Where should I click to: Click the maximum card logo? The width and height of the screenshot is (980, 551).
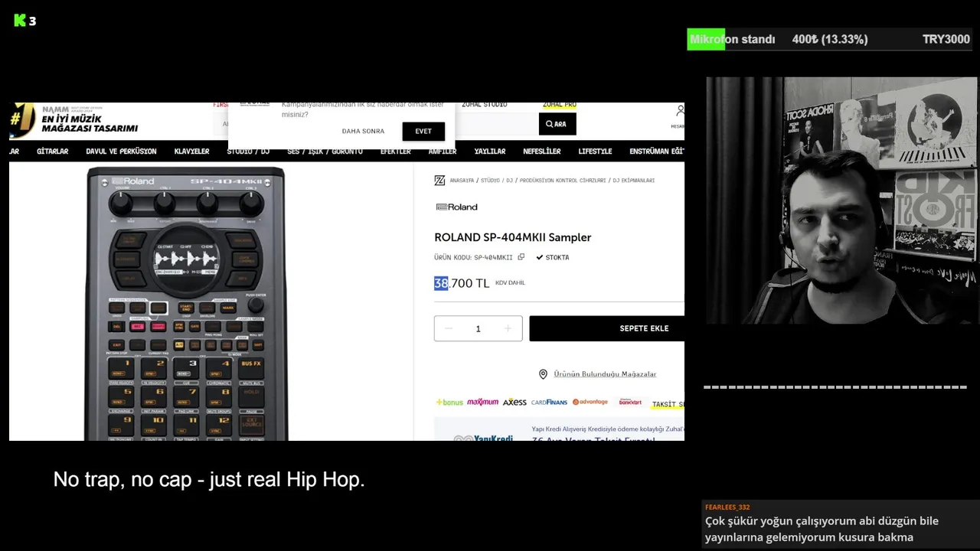pyautogui.click(x=482, y=402)
